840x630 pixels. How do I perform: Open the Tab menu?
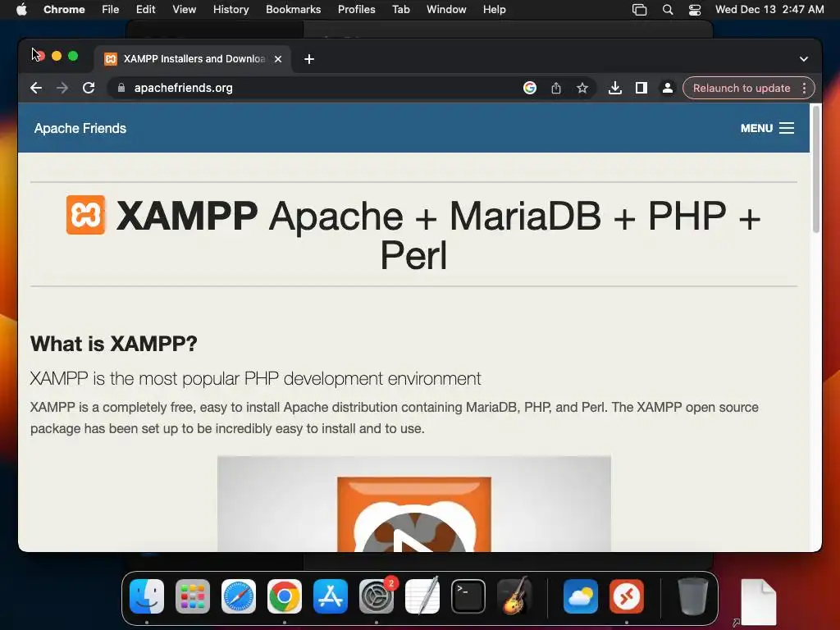(400, 10)
